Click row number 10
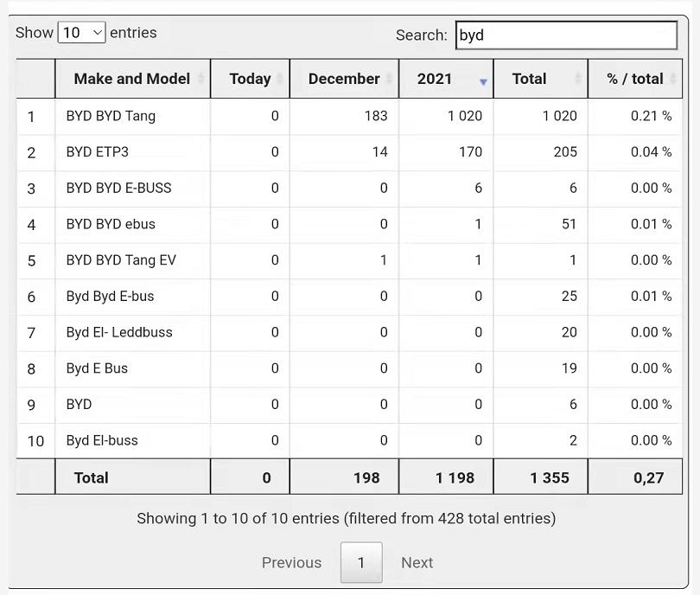 pos(35,441)
